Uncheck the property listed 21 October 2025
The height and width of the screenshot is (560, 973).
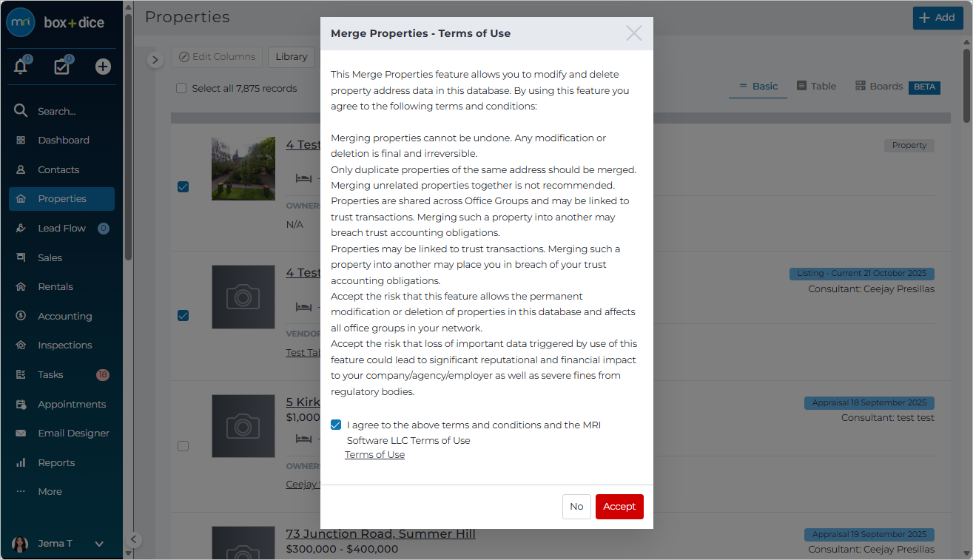coord(183,316)
